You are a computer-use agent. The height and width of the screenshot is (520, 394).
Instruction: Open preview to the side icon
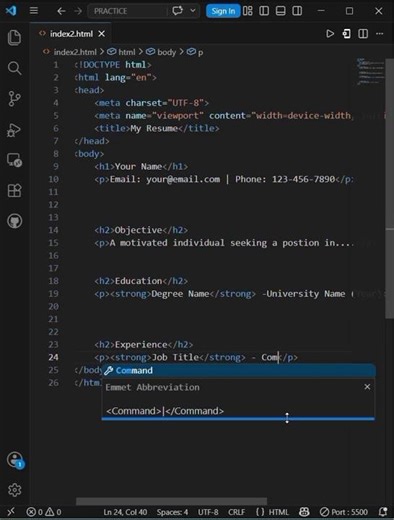tap(346, 34)
